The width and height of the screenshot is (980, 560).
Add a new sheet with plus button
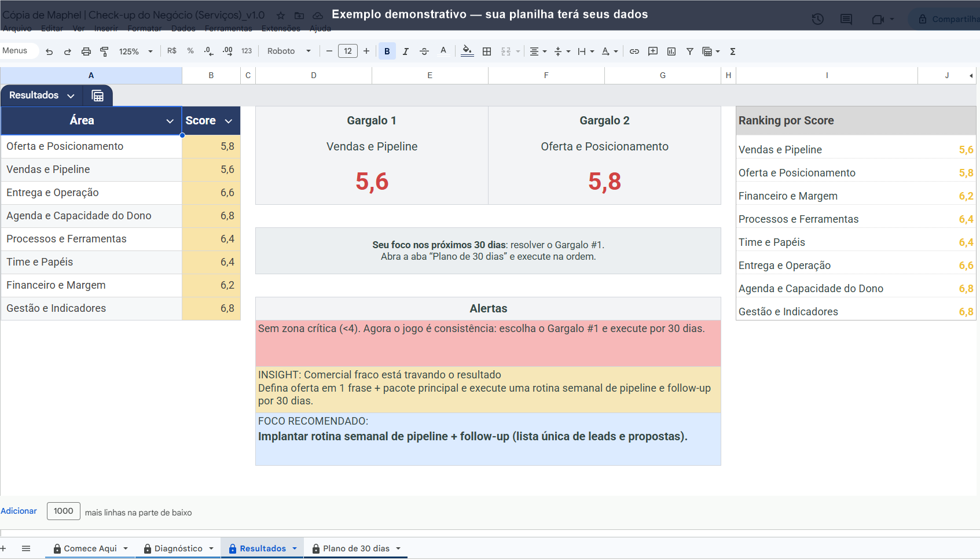(x=3, y=548)
